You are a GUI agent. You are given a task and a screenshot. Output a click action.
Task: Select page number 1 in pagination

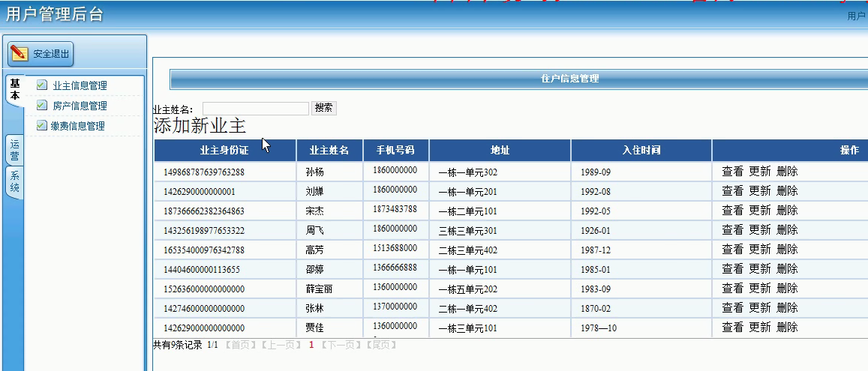(311, 345)
